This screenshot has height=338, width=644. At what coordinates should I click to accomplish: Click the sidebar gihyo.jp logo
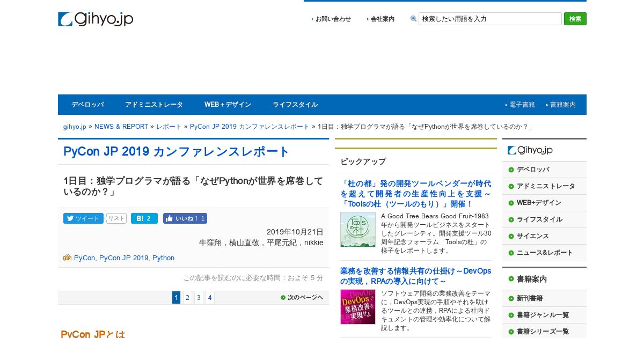pos(530,150)
